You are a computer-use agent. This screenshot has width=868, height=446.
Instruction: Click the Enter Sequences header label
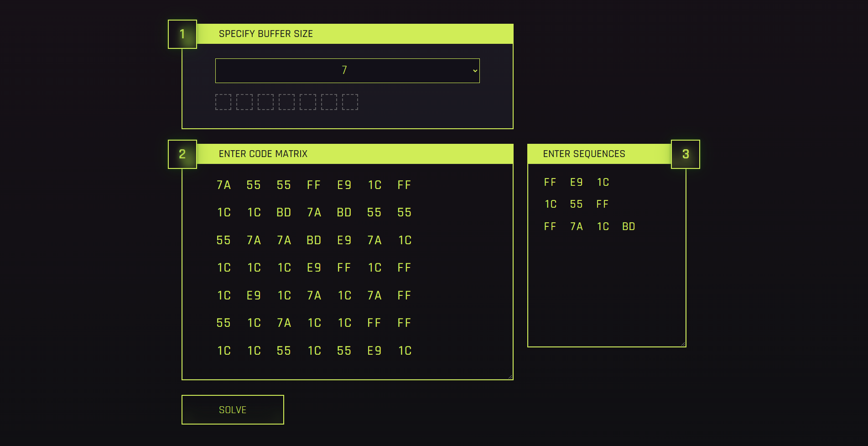click(x=584, y=154)
